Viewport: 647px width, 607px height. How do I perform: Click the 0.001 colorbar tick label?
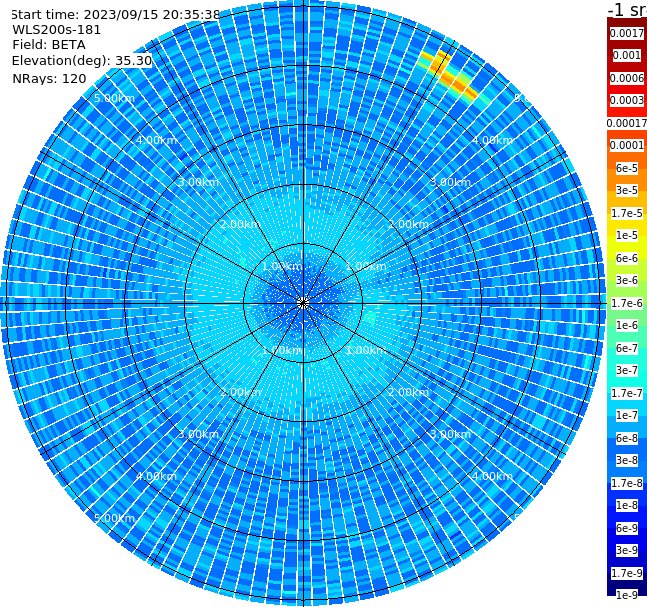pyautogui.click(x=627, y=55)
